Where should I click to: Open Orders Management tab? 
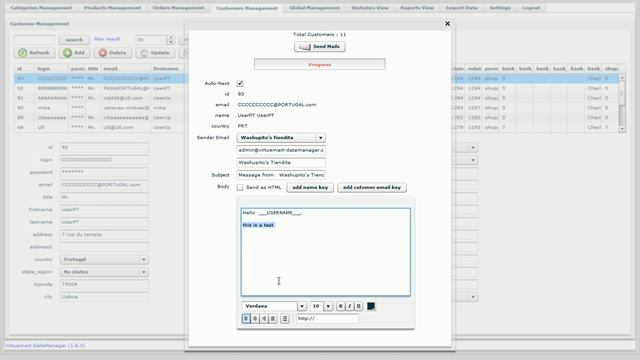point(178,8)
